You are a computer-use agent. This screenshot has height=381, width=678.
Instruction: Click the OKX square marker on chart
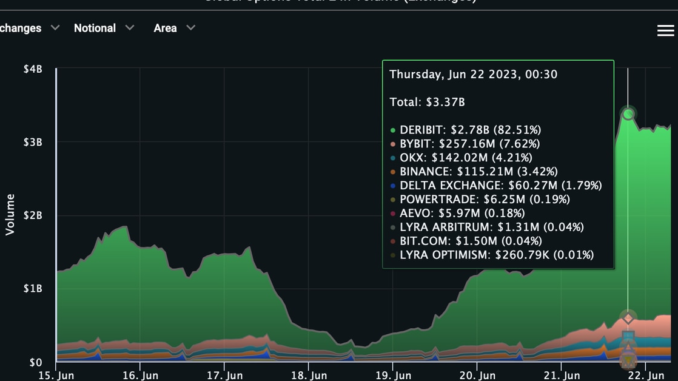pos(628,336)
